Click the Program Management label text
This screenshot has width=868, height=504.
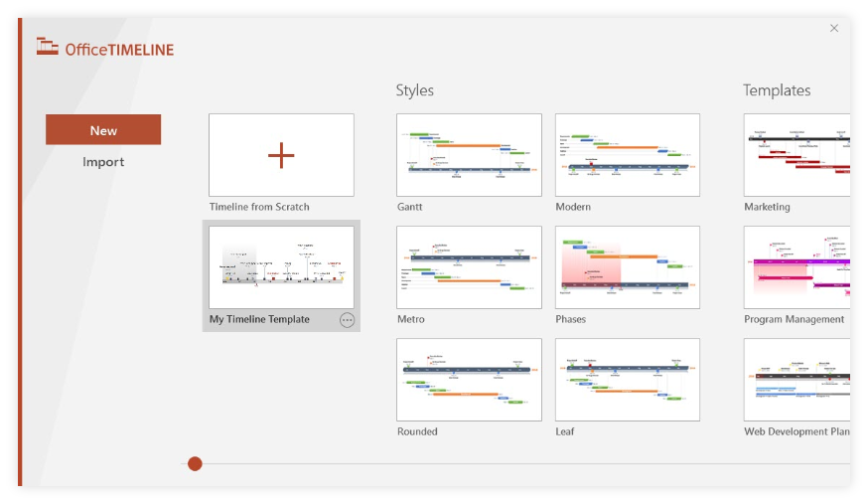tap(794, 319)
